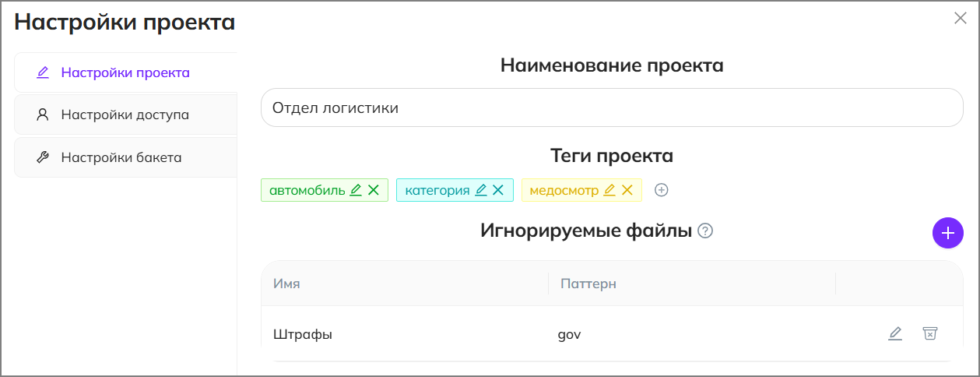Add a new project tag
The height and width of the screenshot is (377, 980).
pyautogui.click(x=662, y=190)
